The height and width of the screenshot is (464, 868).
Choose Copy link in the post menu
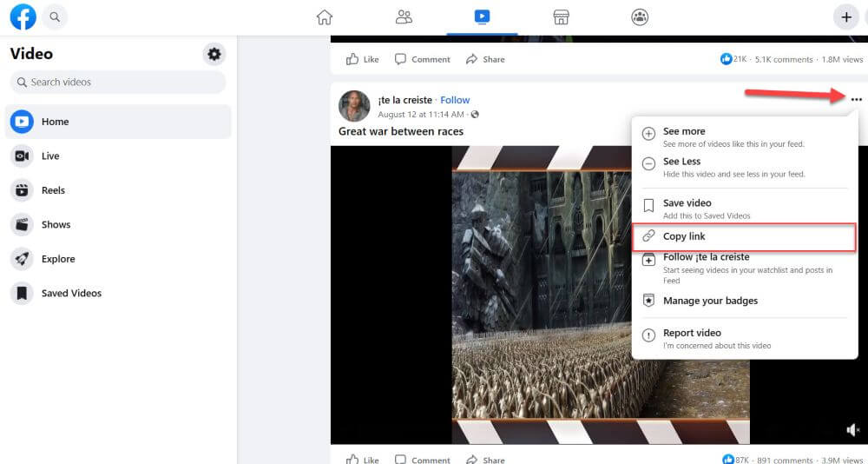(x=745, y=236)
